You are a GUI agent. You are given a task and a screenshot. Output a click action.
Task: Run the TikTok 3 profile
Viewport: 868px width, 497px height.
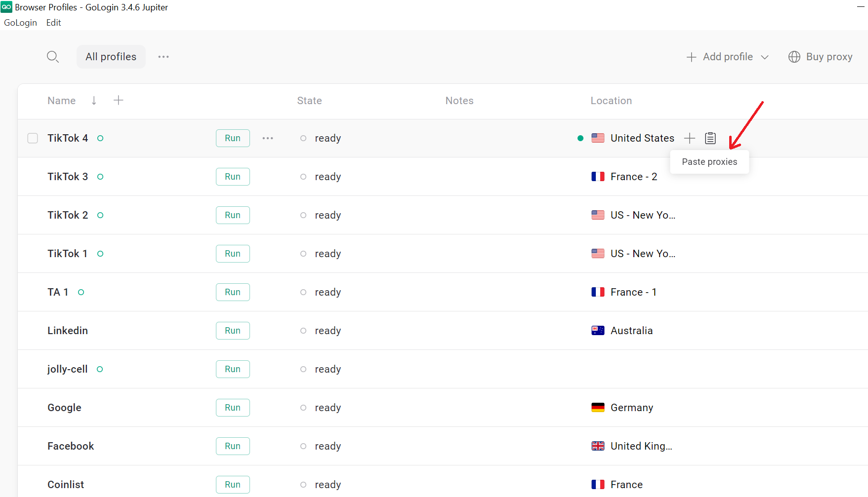(233, 177)
